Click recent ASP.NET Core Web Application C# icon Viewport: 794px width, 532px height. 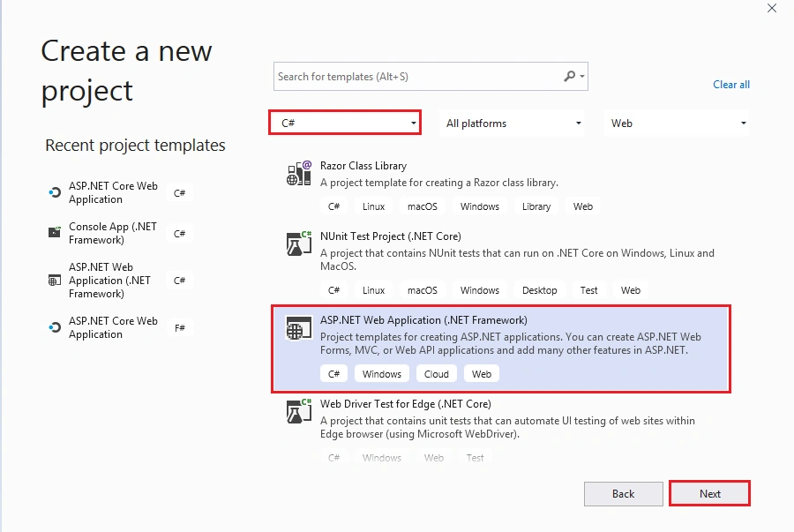tap(54, 192)
